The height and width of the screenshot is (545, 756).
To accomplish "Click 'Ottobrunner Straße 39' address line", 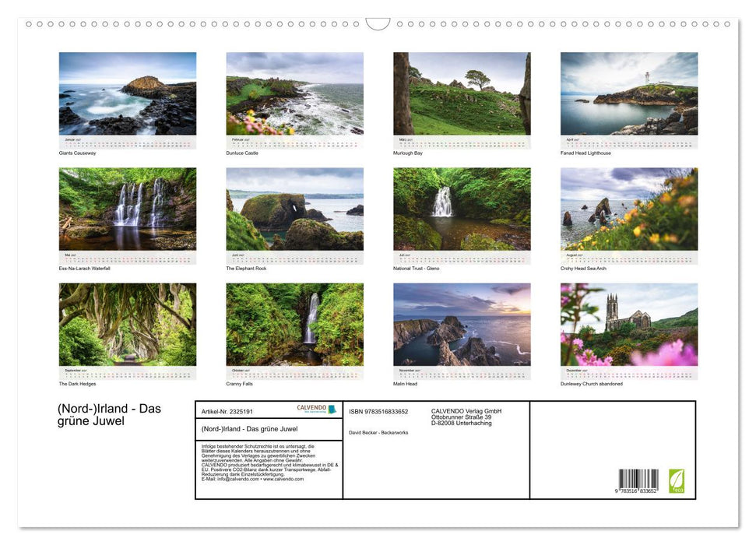I will click(x=461, y=417).
